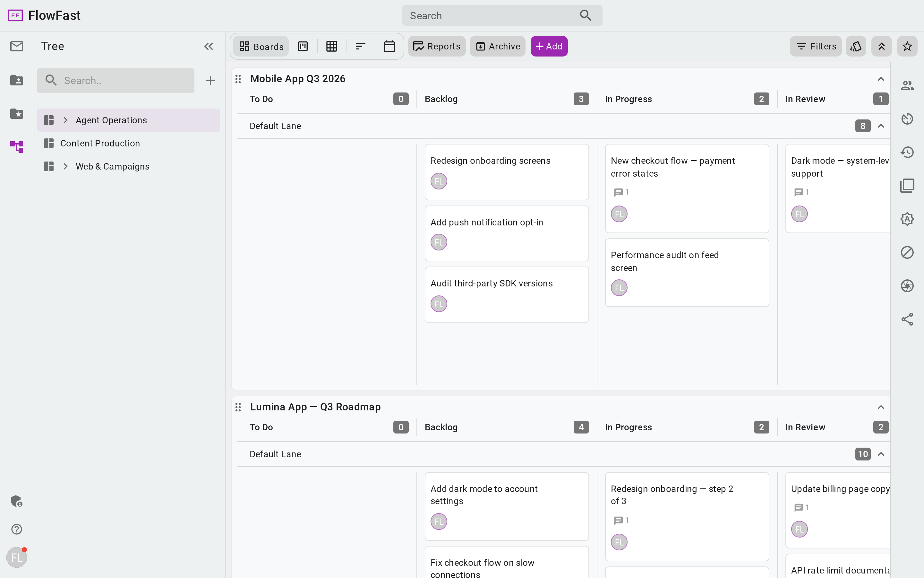
Task: Open the camera shutter icon in right rail
Action: [x=907, y=285]
